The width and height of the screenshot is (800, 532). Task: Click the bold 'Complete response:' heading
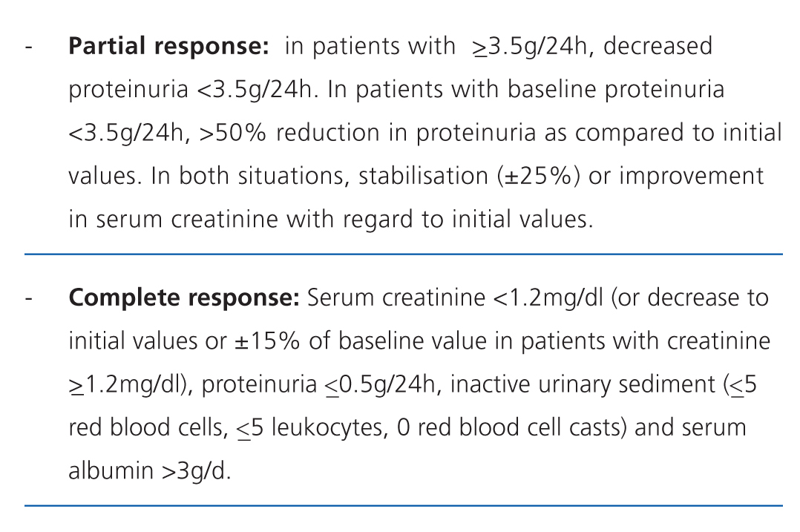(183, 298)
